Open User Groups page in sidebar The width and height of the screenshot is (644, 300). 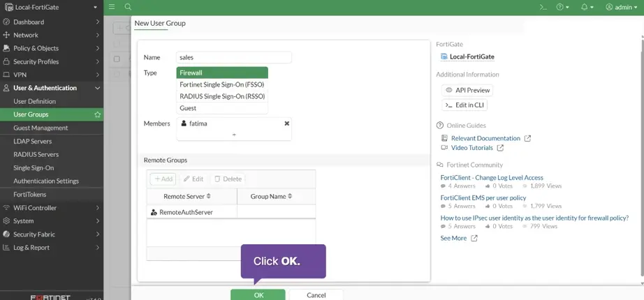pos(52,114)
